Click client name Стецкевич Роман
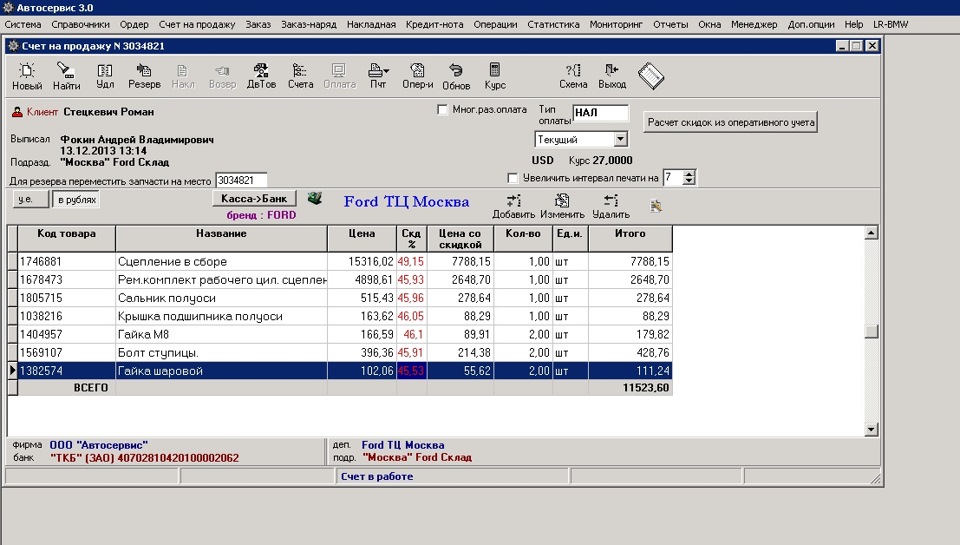 [x=108, y=112]
